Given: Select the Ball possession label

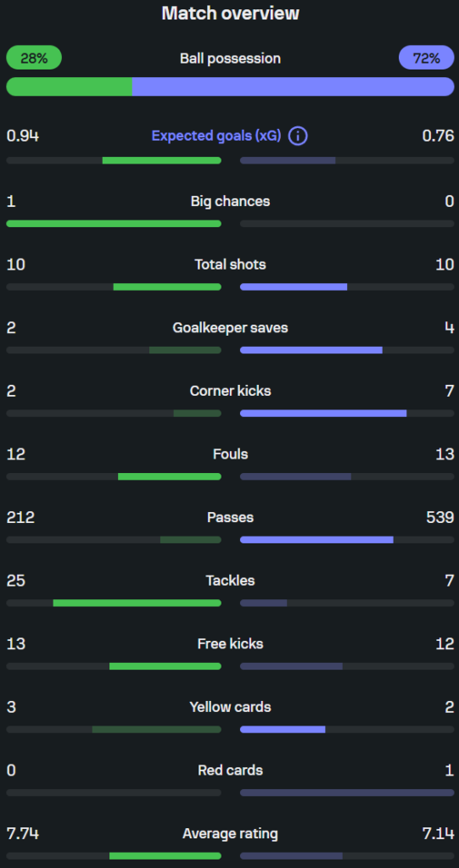Looking at the screenshot, I should click(x=230, y=58).
